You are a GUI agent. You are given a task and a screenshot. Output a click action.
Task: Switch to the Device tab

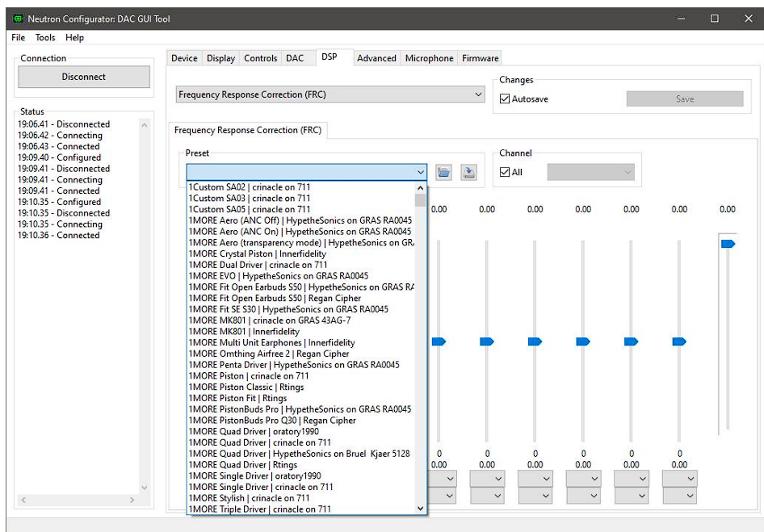coord(184,58)
